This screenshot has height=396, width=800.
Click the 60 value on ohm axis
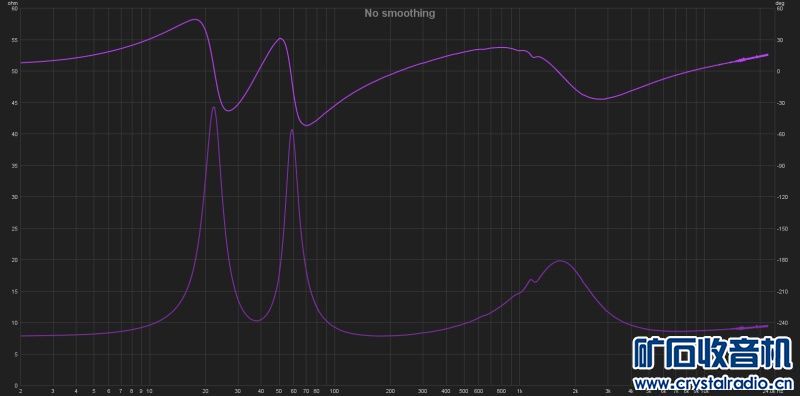[15, 9]
